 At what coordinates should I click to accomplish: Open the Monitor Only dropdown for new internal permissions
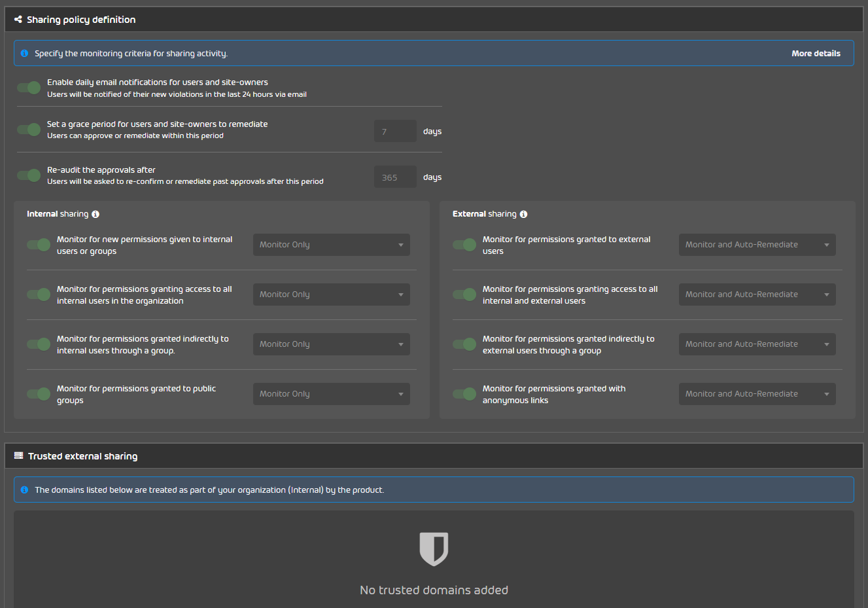point(331,244)
